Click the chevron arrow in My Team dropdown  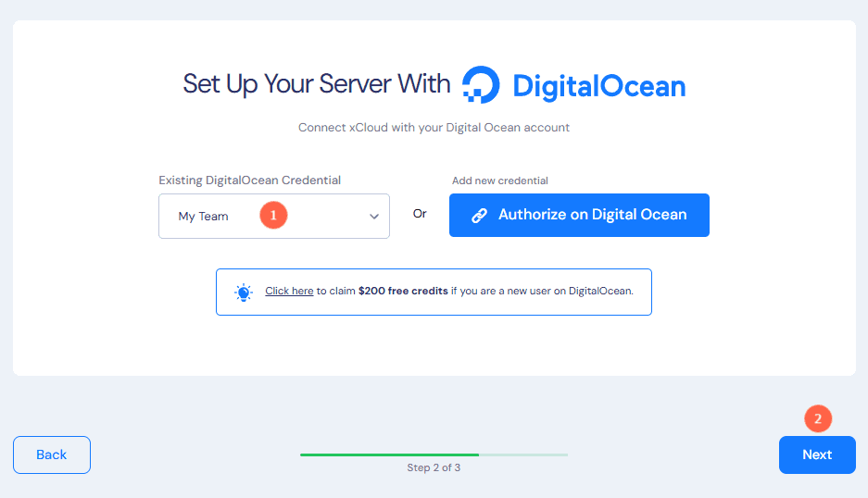[x=374, y=217]
